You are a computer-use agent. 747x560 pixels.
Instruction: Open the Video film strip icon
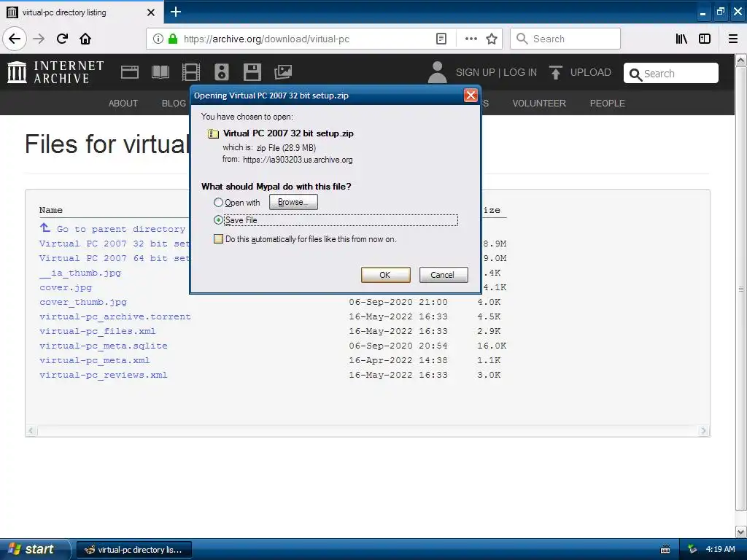(190, 72)
